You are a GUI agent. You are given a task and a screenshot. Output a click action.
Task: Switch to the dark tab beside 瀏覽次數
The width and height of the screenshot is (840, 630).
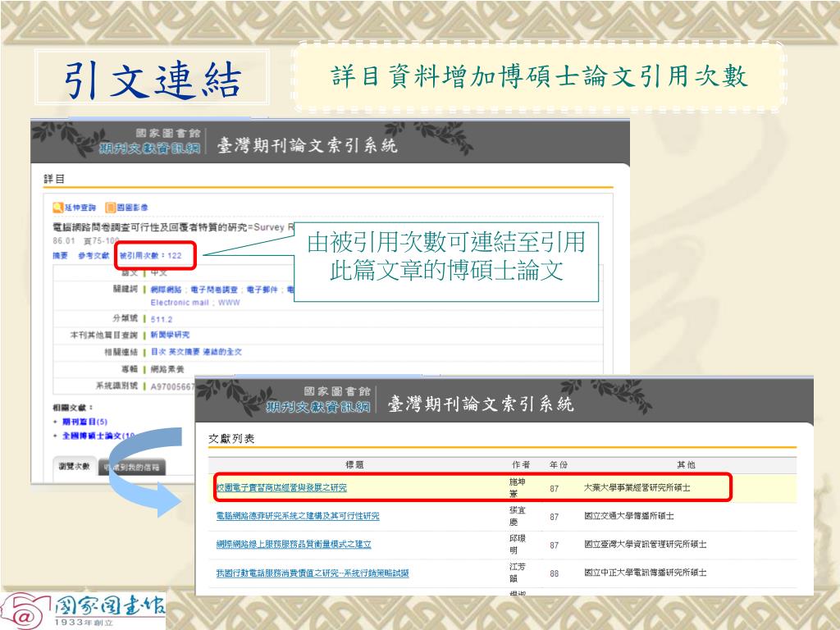(132, 467)
